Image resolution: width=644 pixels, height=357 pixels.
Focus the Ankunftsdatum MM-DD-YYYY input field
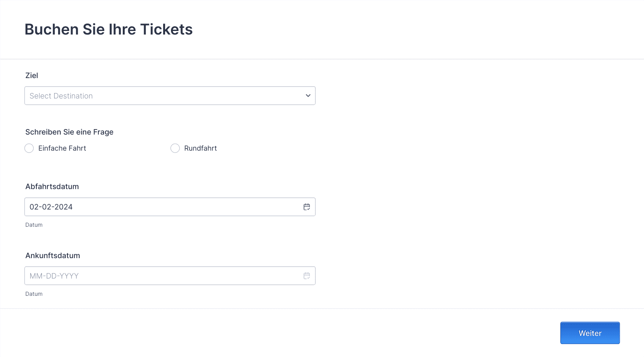tap(170, 276)
